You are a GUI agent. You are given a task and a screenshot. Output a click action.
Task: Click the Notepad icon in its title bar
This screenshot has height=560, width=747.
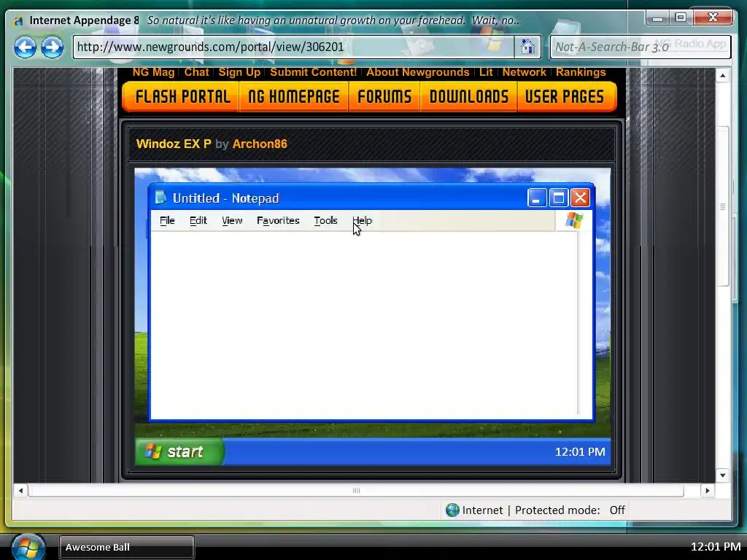pyautogui.click(x=160, y=197)
